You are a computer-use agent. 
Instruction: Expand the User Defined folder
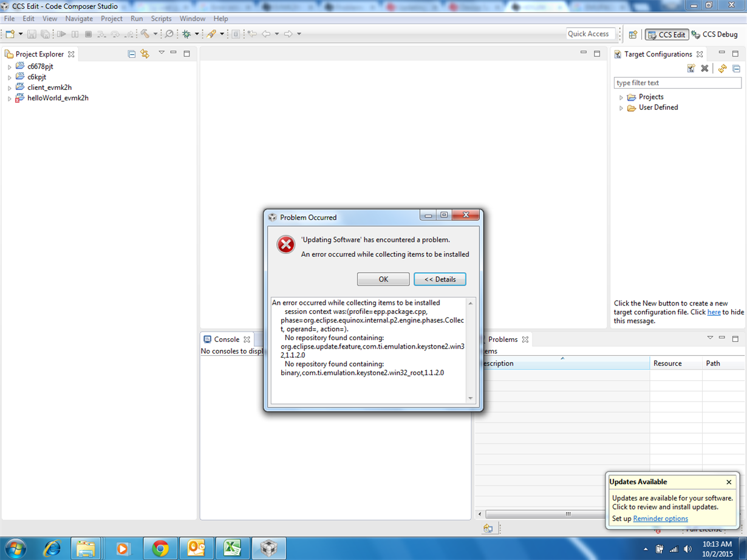click(621, 108)
